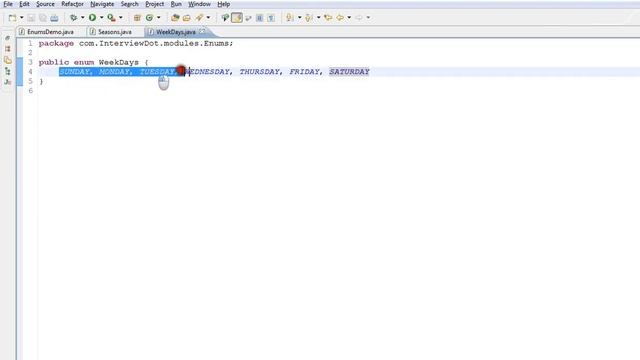Click the SUNDAY enum constant
The image size is (640, 360).
click(74, 72)
